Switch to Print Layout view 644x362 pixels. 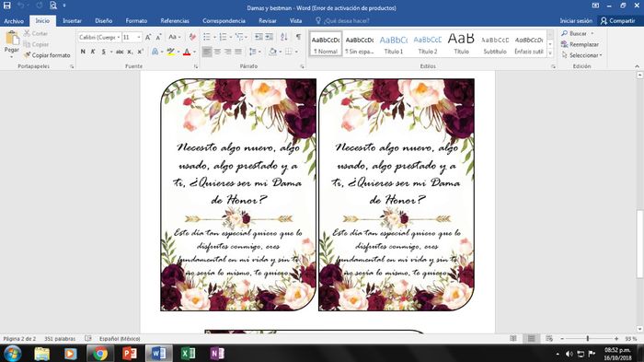pyautogui.click(x=532, y=339)
